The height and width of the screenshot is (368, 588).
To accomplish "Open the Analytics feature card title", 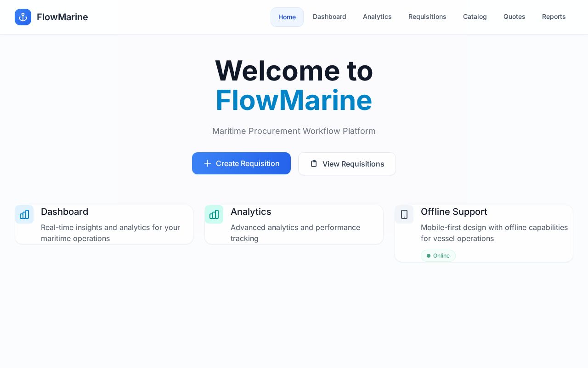I will click(x=251, y=212).
